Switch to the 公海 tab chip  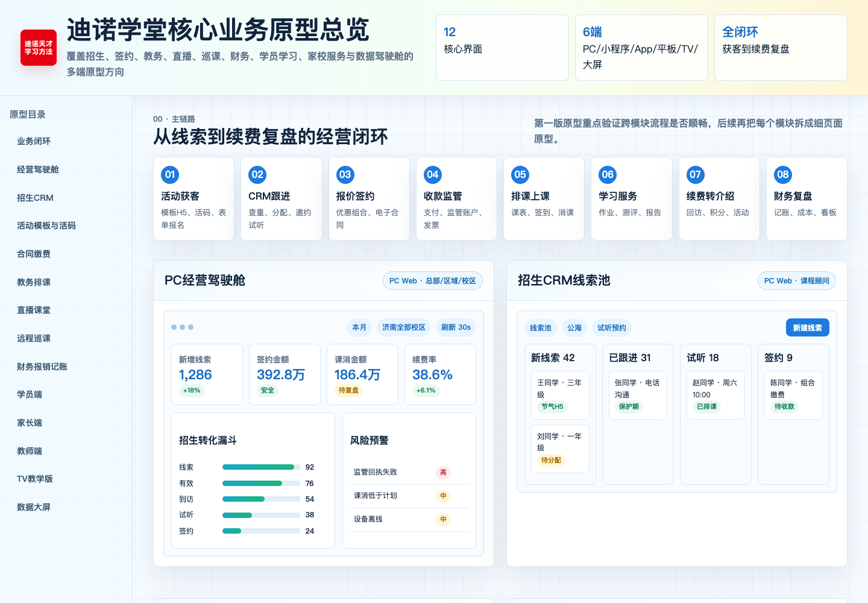coord(574,328)
